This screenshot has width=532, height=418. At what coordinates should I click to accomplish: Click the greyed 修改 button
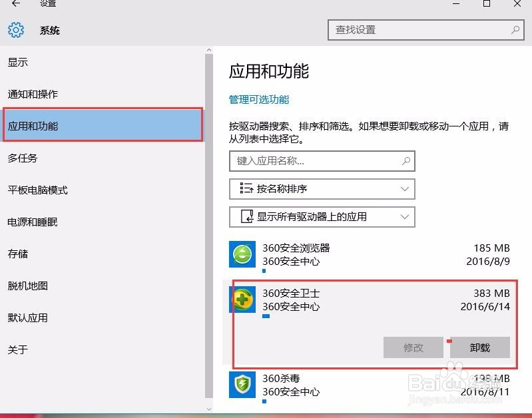point(413,347)
